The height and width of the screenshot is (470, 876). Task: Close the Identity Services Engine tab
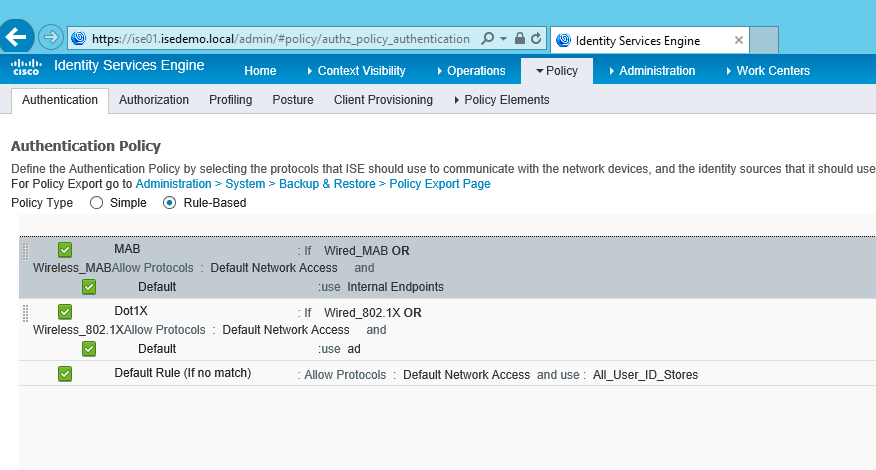coord(739,40)
